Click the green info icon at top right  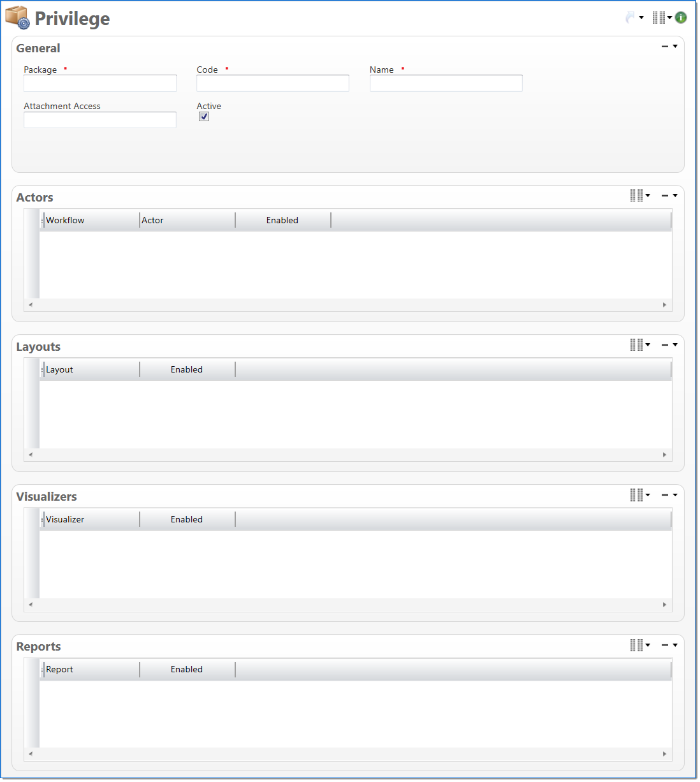tap(681, 18)
